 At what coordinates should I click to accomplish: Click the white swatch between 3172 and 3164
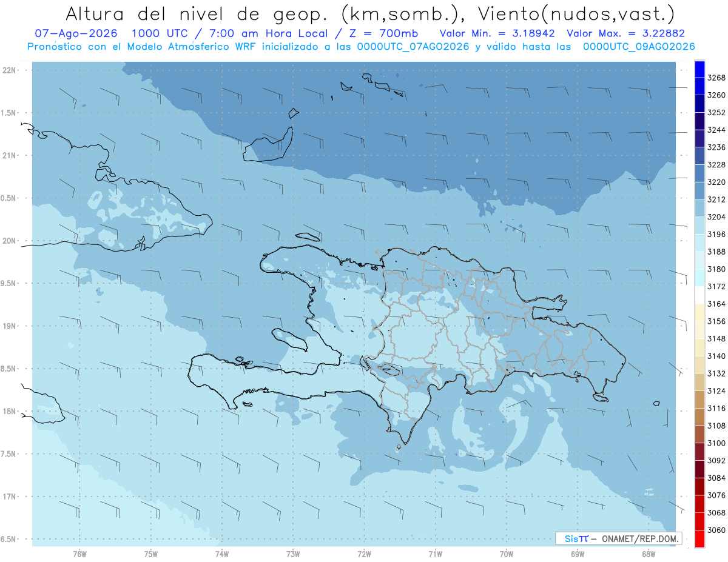click(699, 295)
